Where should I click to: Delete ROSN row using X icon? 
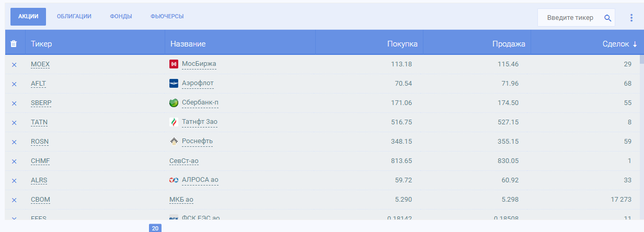(x=14, y=142)
